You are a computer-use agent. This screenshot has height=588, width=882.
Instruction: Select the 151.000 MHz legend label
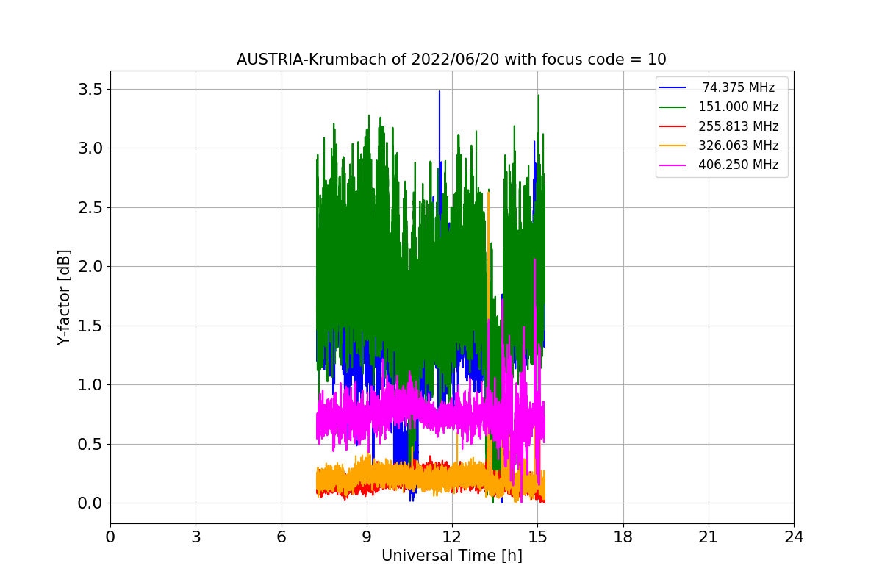click(739, 107)
